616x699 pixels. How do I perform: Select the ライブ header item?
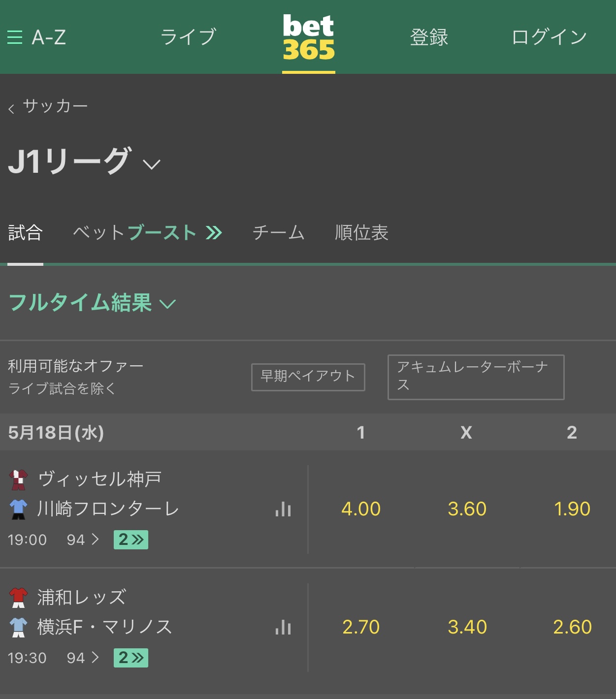[x=188, y=37]
